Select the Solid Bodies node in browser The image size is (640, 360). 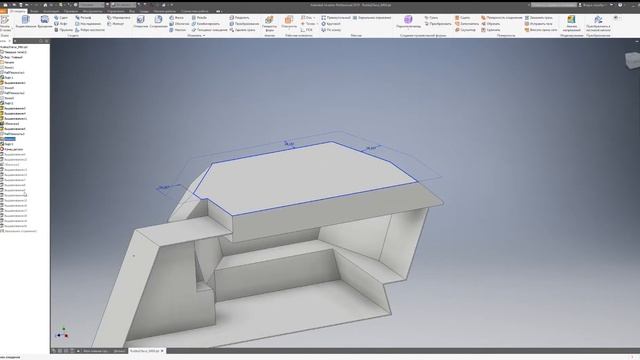click(x=13, y=52)
